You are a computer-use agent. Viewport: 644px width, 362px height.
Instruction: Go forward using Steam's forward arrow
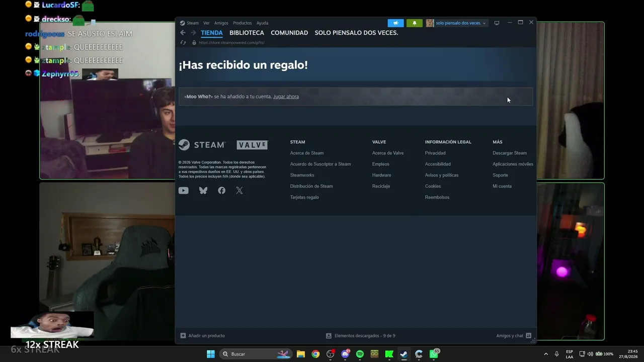pyautogui.click(x=193, y=33)
